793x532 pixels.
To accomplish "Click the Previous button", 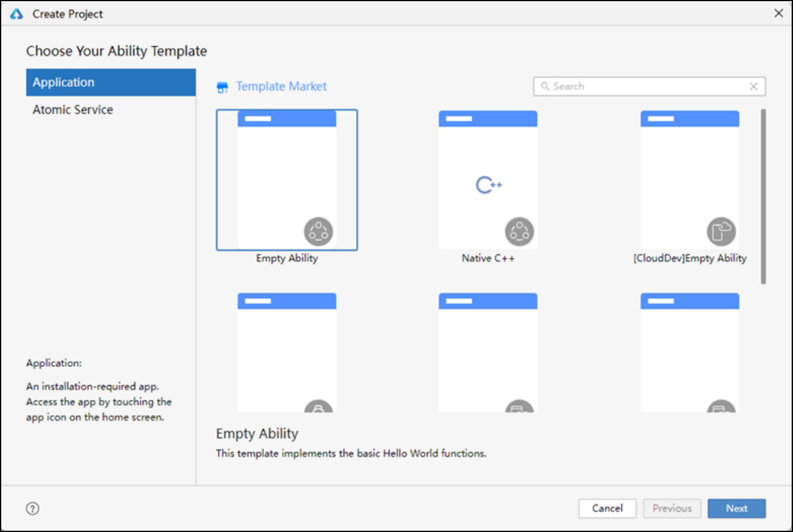I will (672, 508).
